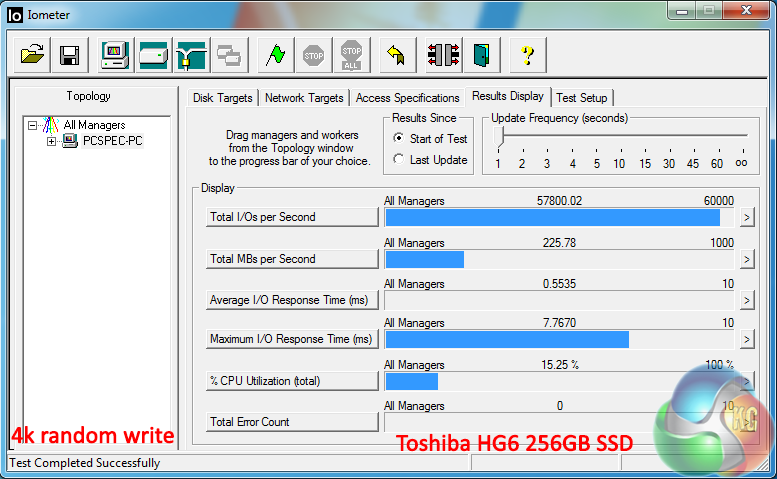777x479 pixels.
Task: Select Start of Test radio button
Action: click(398, 138)
